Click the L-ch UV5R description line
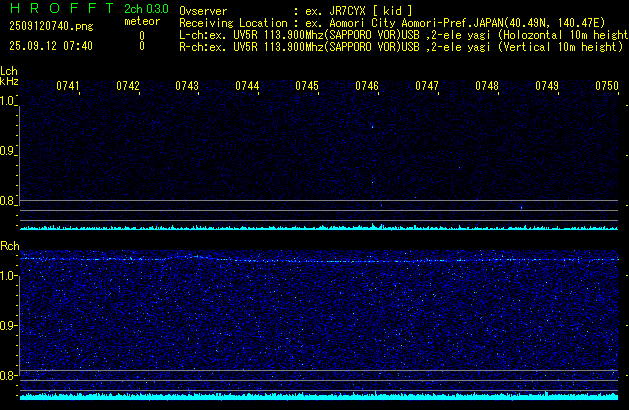This screenshot has height=410, width=629. point(404,35)
